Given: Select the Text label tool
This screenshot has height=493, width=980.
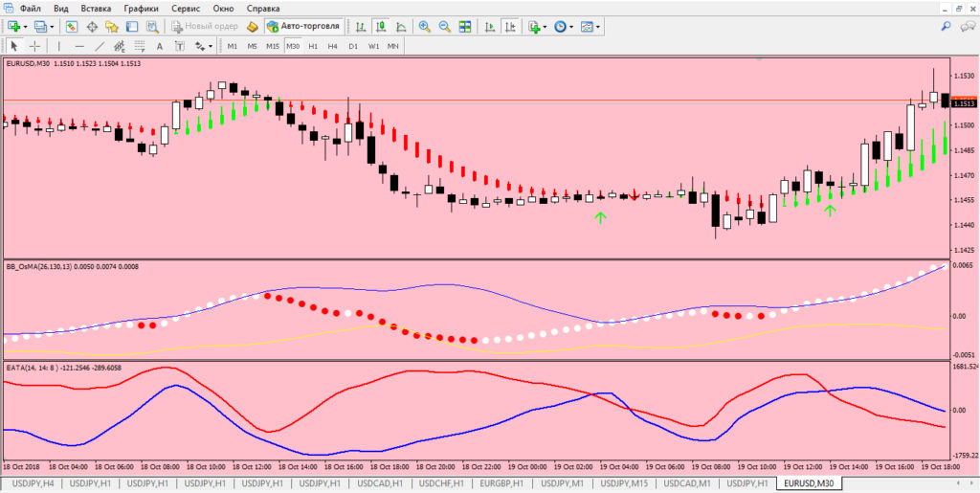Looking at the screenshot, I should [158, 46].
